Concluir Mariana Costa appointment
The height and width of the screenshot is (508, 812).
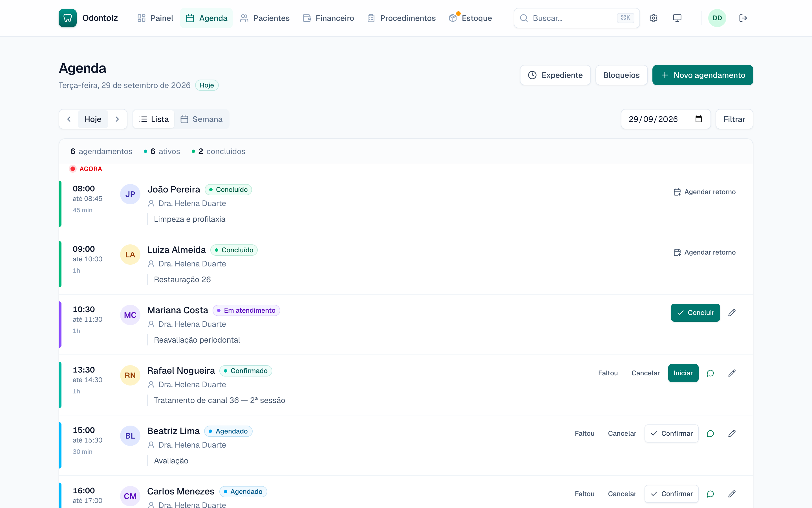point(695,313)
